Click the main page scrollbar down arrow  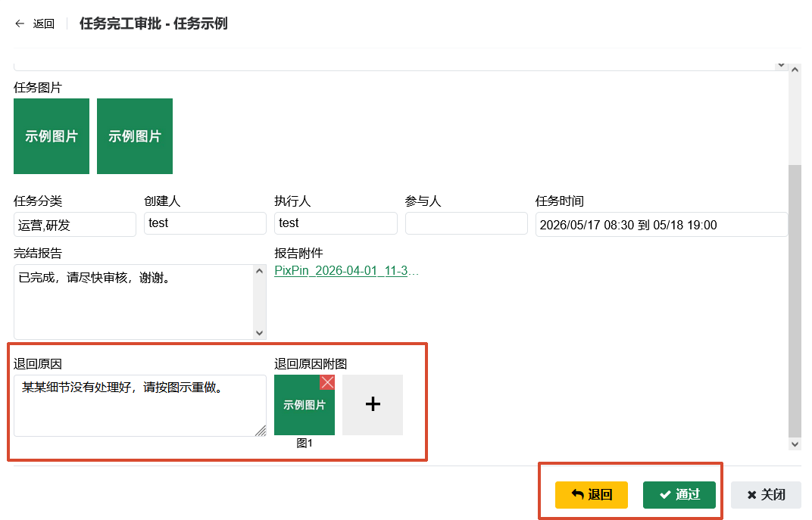point(795,444)
